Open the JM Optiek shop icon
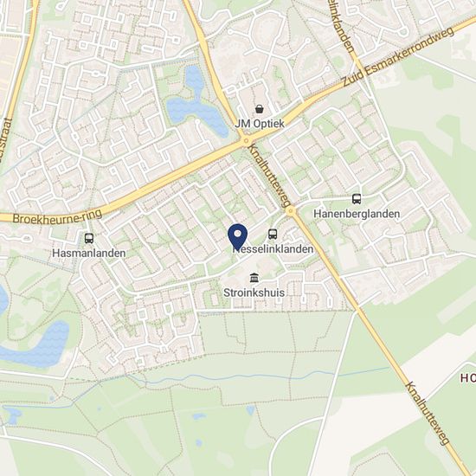The image size is (476, 476). (x=260, y=109)
